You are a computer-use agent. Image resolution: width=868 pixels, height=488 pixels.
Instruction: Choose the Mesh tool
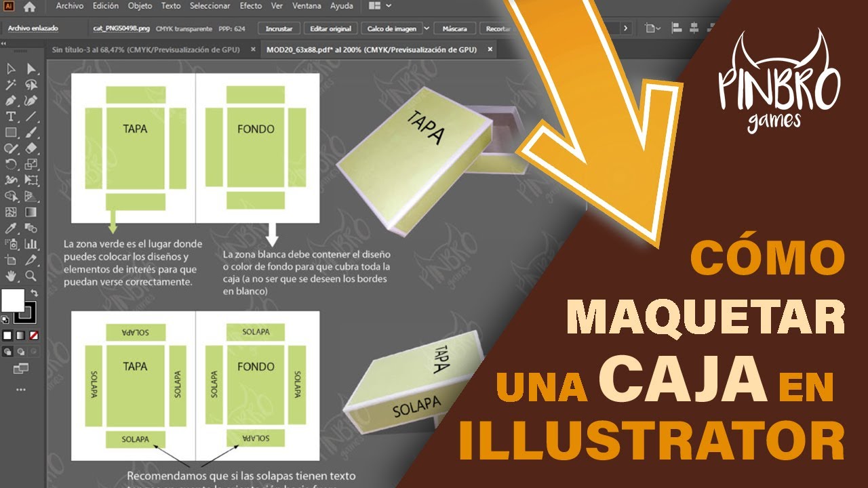point(11,212)
